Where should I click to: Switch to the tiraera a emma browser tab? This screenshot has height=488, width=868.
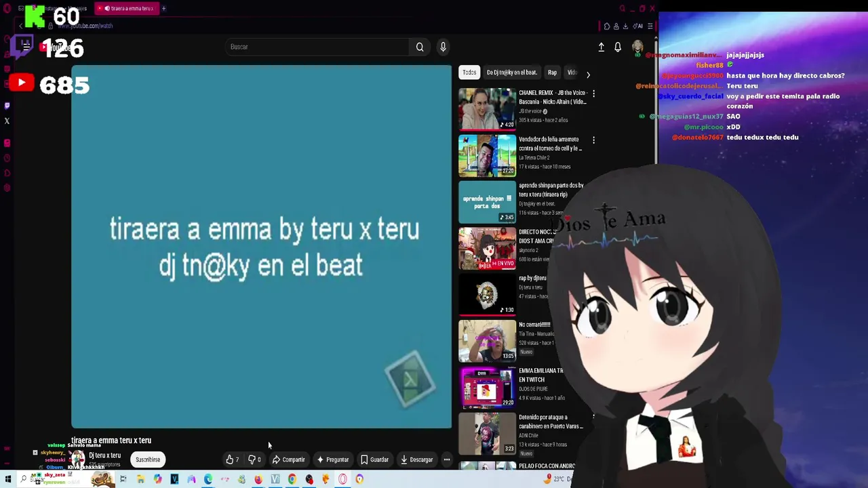(x=127, y=8)
